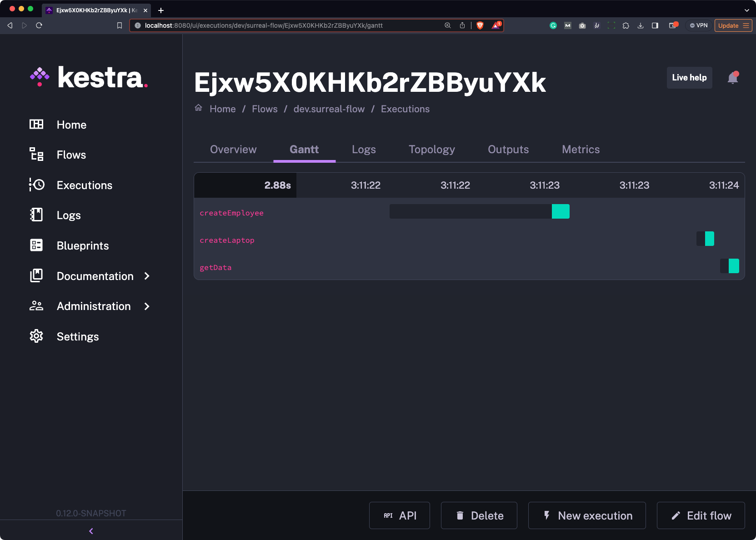The width and height of the screenshot is (756, 540).
Task: Open Logs via the notebook icon
Action: [36, 215]
